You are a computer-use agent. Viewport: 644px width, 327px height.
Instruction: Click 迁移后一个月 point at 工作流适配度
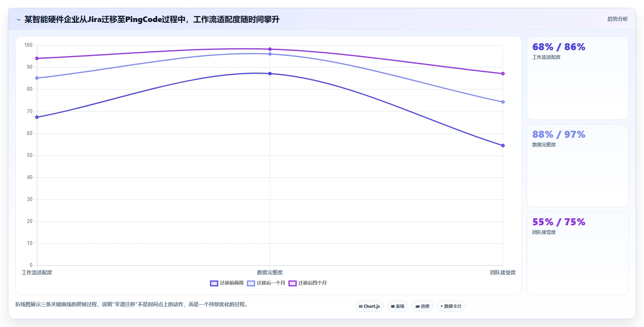coord(37,78)
